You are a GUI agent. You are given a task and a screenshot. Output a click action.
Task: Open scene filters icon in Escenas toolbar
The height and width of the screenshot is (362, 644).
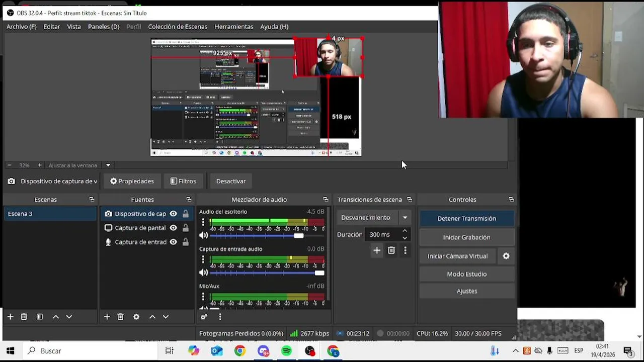point(40,317)
